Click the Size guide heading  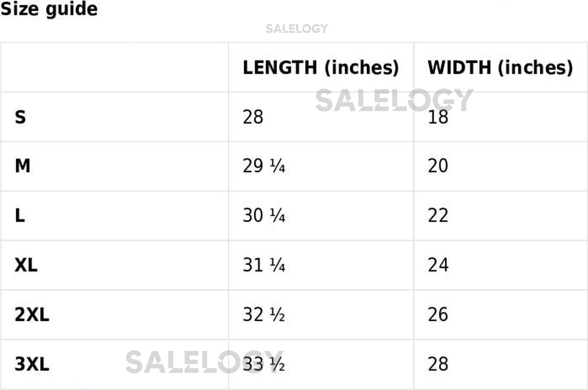pos(49,9)
